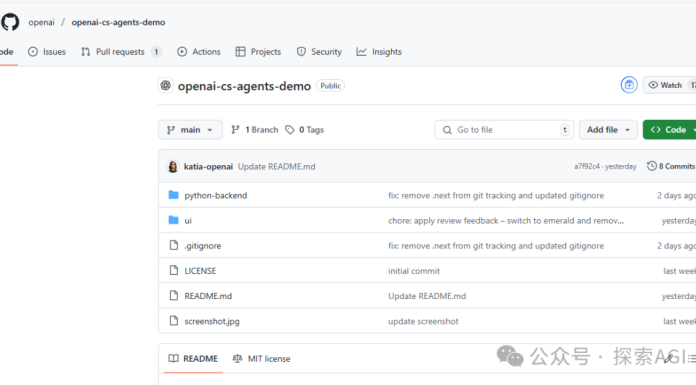696x385 pixels.
Task: Click the README book icon
Action: [174, 358]
